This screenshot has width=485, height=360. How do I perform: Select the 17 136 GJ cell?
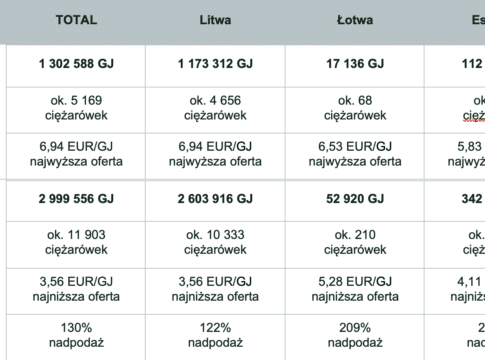[x=355, y=66]
